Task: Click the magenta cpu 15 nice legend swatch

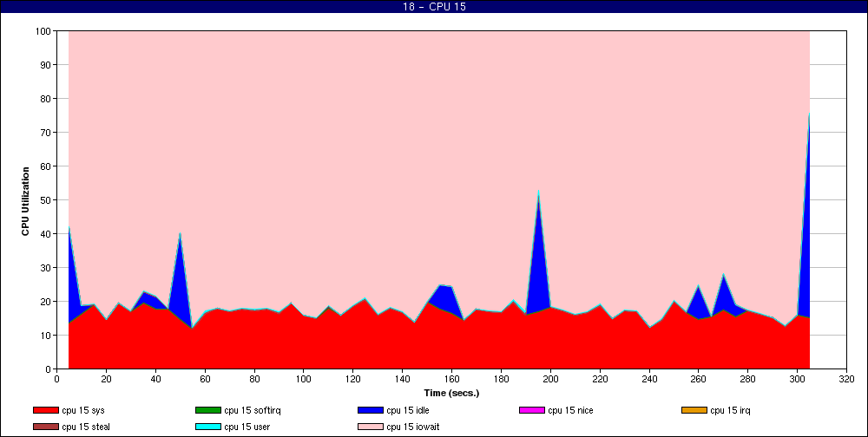Action: pos(532,410)
